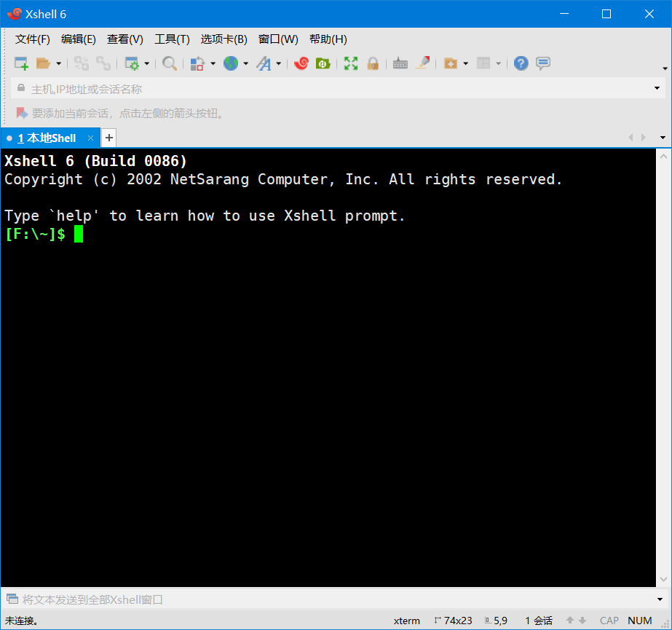
Task: Click the address bar padlock icon
Action: point(21,88)
